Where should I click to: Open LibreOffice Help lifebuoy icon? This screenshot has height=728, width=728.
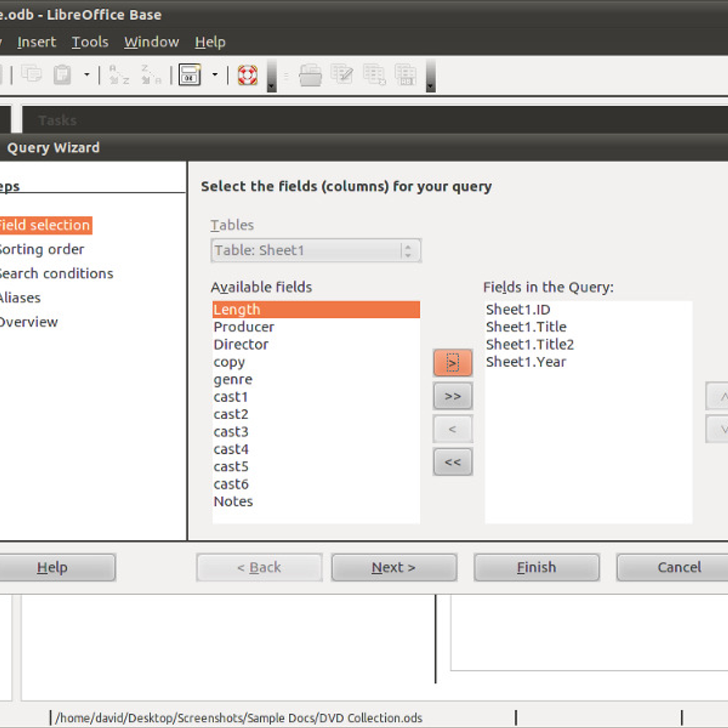click(248, 75)
